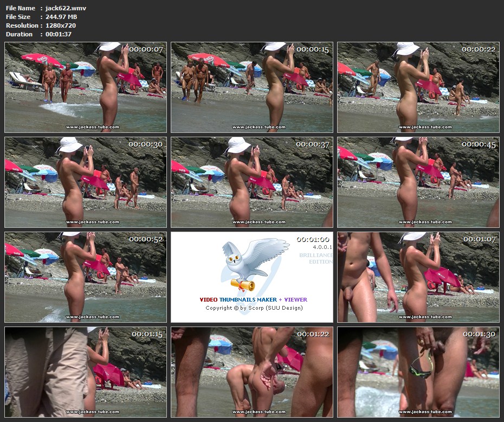Image resolution: width=504 pixels, height=422 pixels.
Task: Select the thumbnail marked 00:00:15
Action: tap(252, 87)
